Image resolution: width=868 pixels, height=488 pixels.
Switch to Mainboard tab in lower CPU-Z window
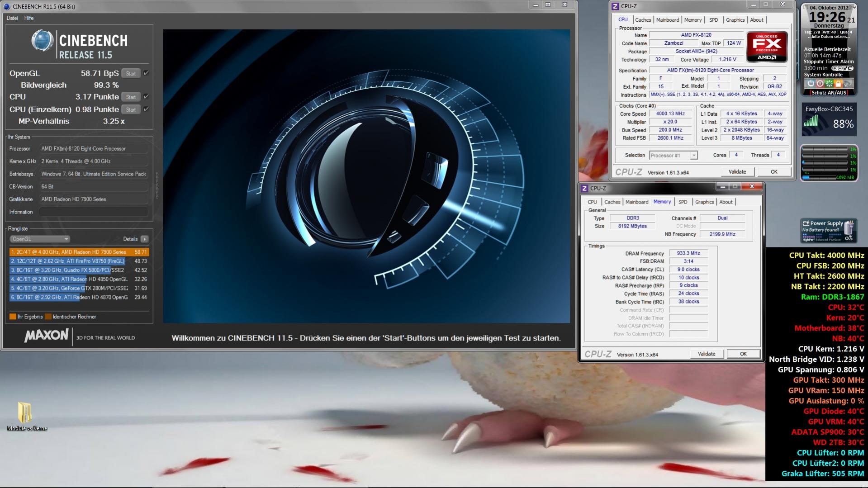(x=637, y=202)
